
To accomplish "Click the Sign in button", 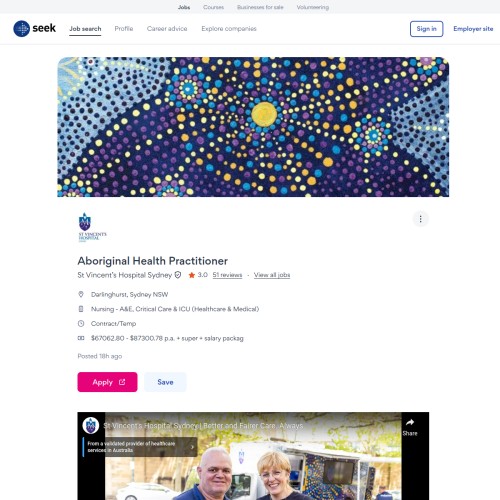I will (x=426, y=29).
